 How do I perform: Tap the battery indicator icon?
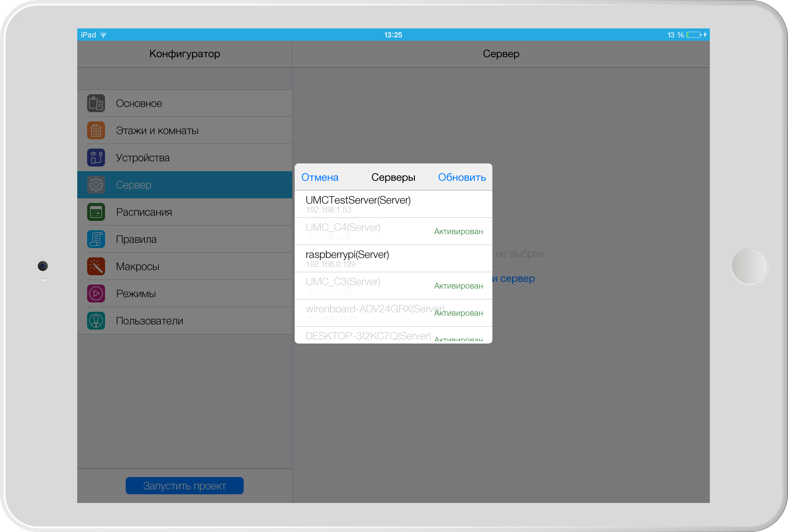pos(694,35)
